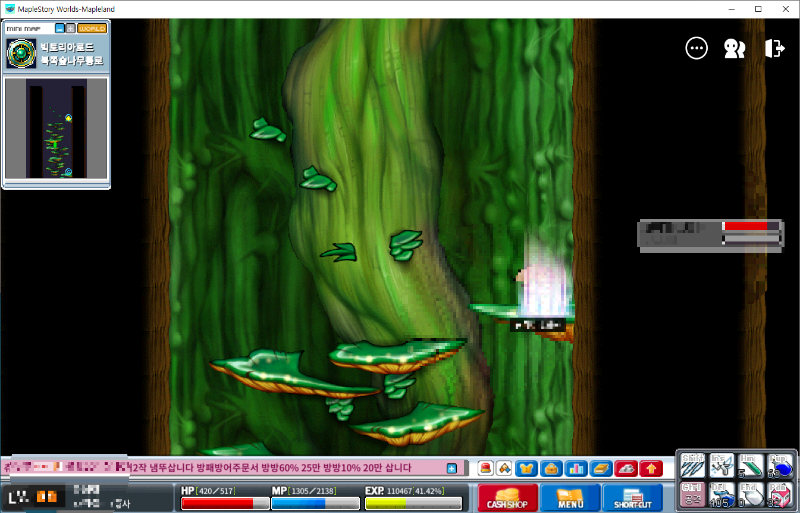800x513 pixels.
Task: Open the character stats chart icon
Action: pyautogui.click(x=576, y=468)
